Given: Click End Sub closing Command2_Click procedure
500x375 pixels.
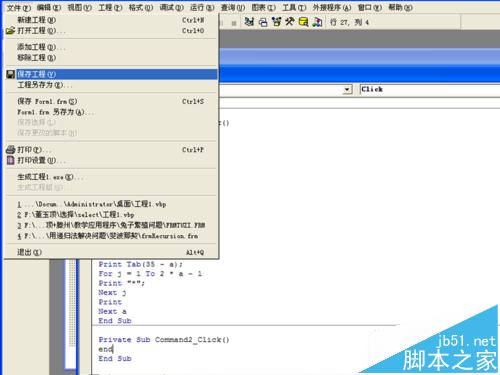Looking at the screenshot, I should coord(115,359).
